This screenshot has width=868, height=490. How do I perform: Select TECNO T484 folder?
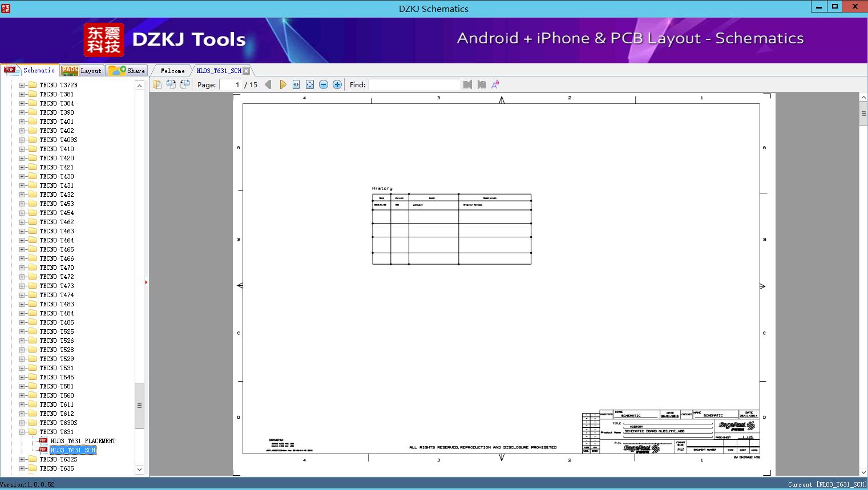[x=56, y=313]
